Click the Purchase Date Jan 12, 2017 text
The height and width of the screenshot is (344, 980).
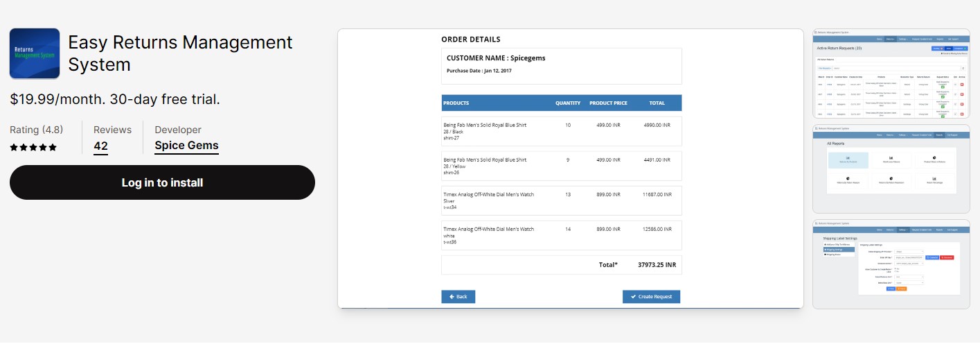tap(479, 71)
